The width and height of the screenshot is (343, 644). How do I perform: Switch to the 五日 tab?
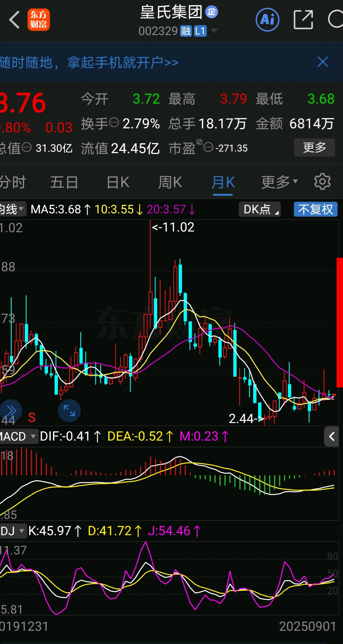click(64, 182)
